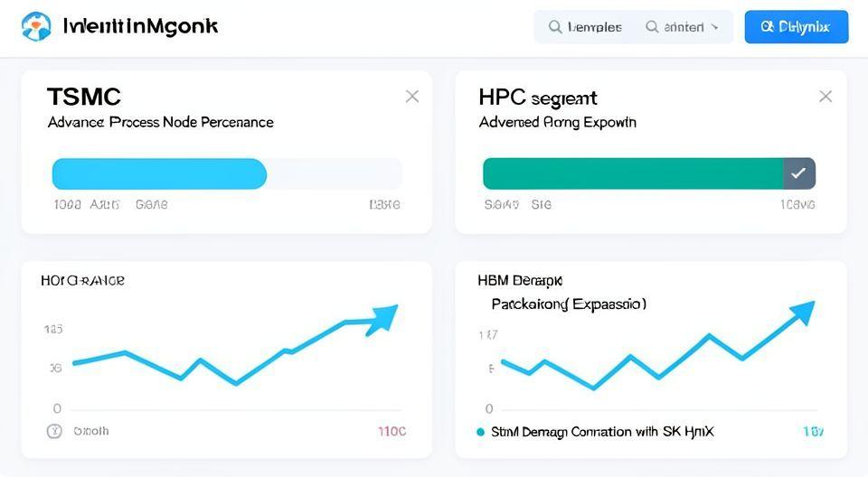Dismiss the HPC segment card

[x=825, y=97]
